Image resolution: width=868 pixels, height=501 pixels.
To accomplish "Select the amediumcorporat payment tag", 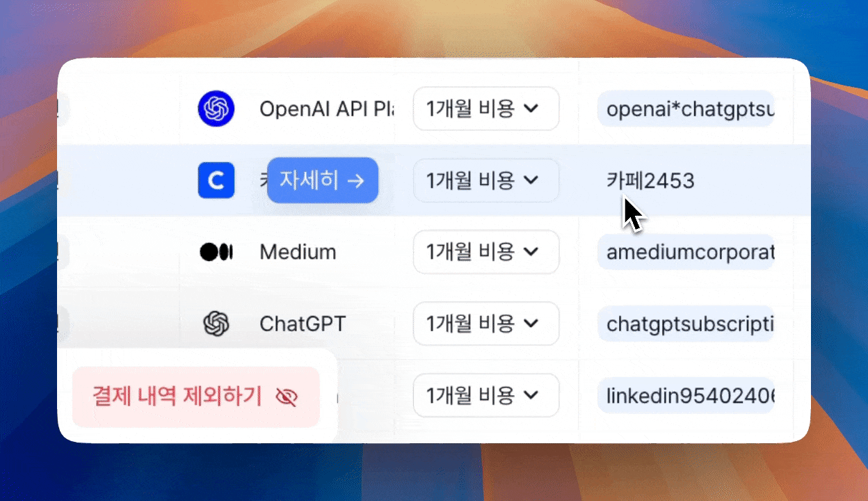I will coord(686,252).
